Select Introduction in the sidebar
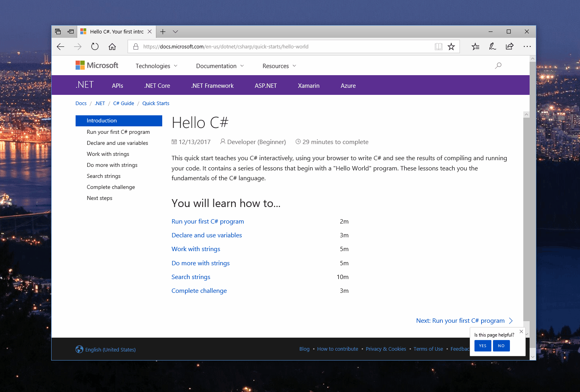The image size is (580, 392). tap(119, 121)
